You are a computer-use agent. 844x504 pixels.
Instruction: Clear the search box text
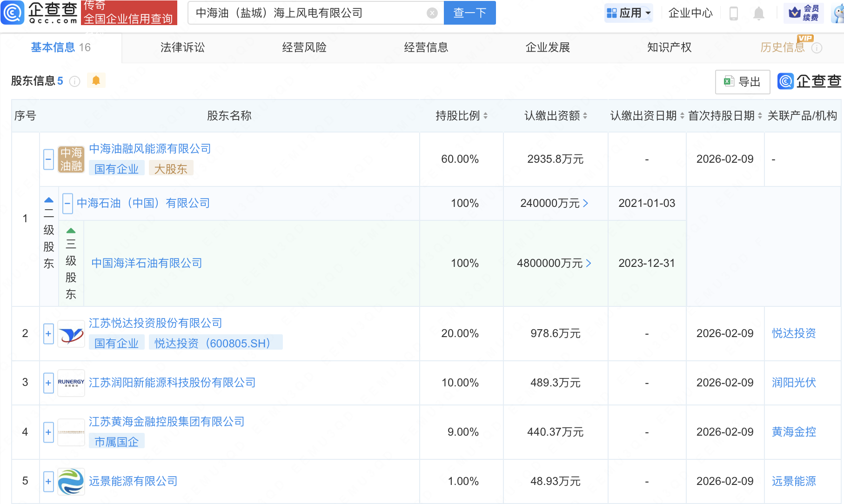pyautogui.click(x=432, y=13)
